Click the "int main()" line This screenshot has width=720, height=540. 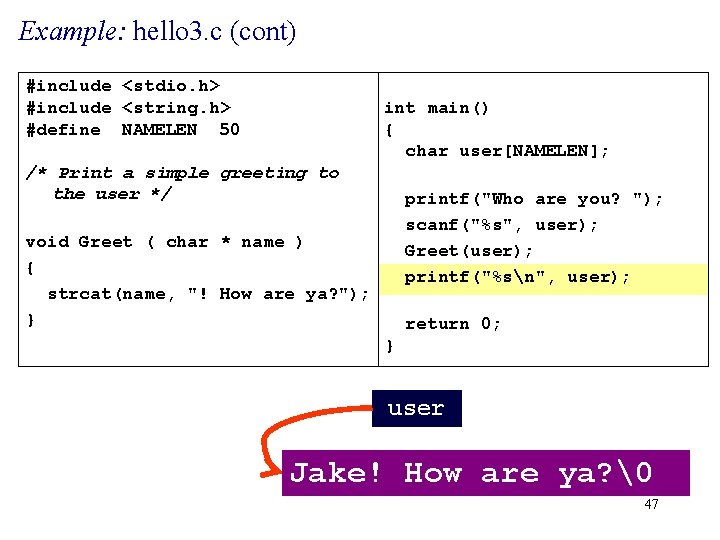pyautogui.click(x=436, y=108)
